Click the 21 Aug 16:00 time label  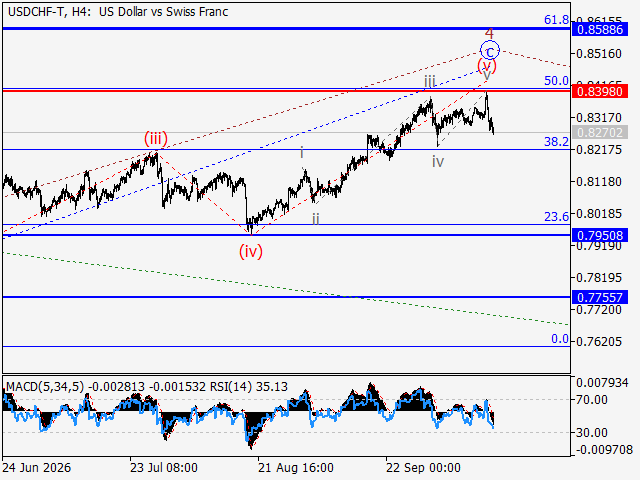[x=296, y=467]
